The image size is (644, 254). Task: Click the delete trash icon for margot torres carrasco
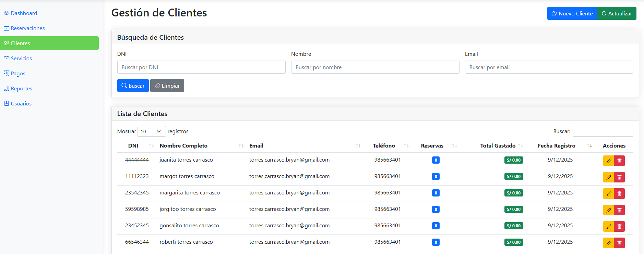point(619,177)
